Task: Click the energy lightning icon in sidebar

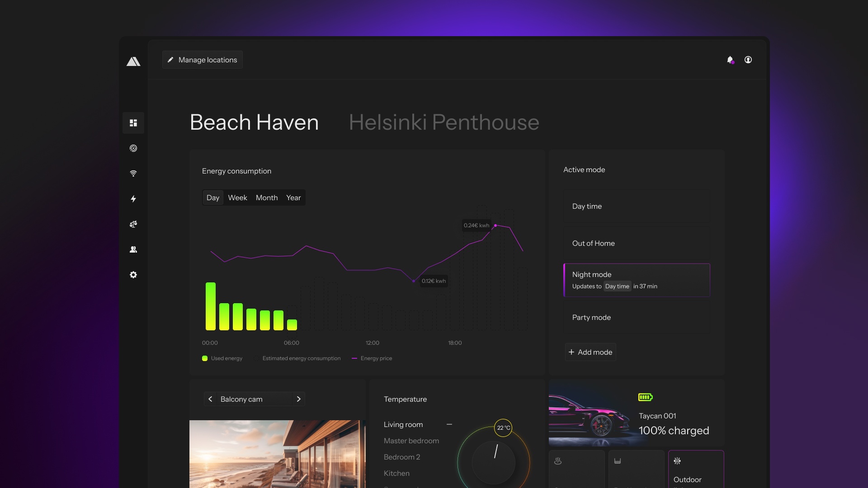Action: point(133,199)
